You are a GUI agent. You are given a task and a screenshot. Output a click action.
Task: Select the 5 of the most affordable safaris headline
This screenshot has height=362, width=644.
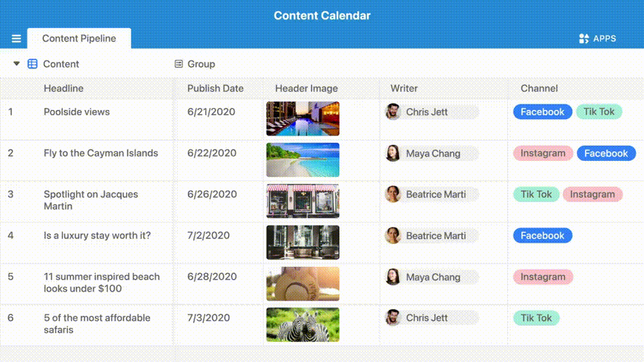[x=97, y=324]
